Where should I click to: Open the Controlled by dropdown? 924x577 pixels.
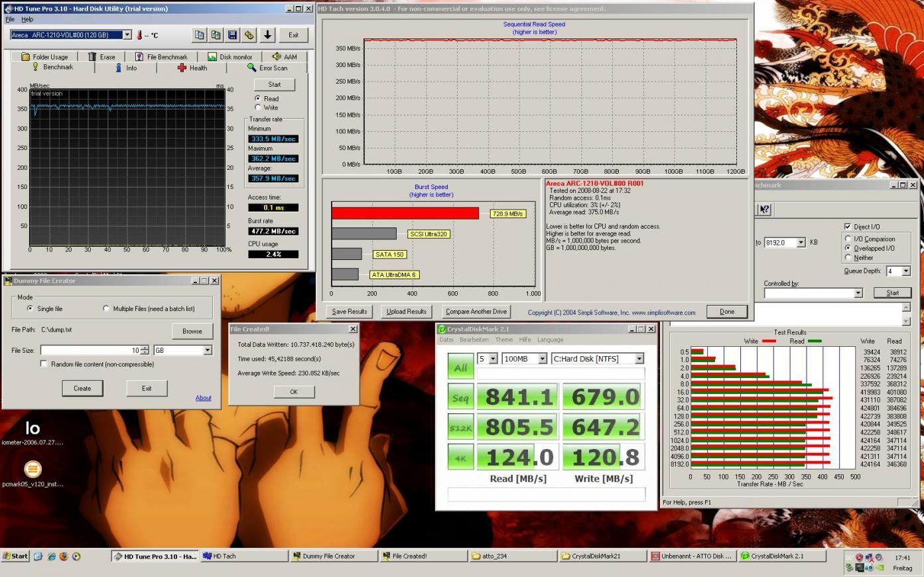coord(858,293)
